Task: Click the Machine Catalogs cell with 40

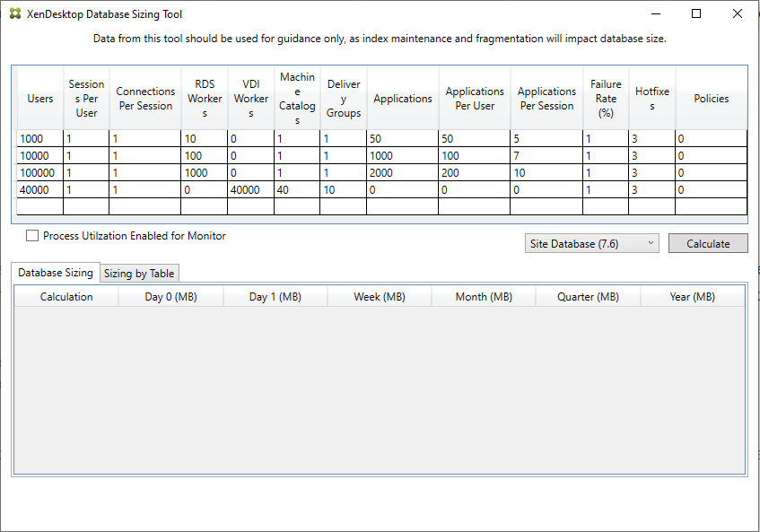Action: [296, 189]
